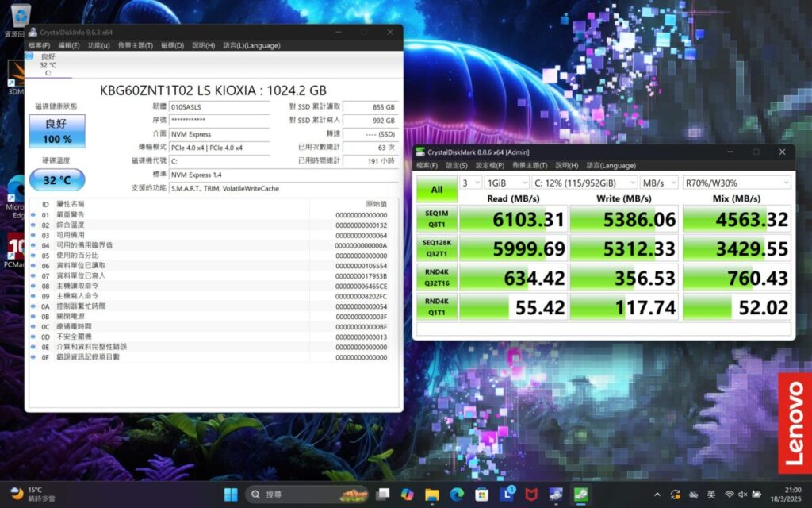
Task: Open the 設定(S) menu in CrystalDiskMark
Action: pyautogui.click(x=457, y=166)
